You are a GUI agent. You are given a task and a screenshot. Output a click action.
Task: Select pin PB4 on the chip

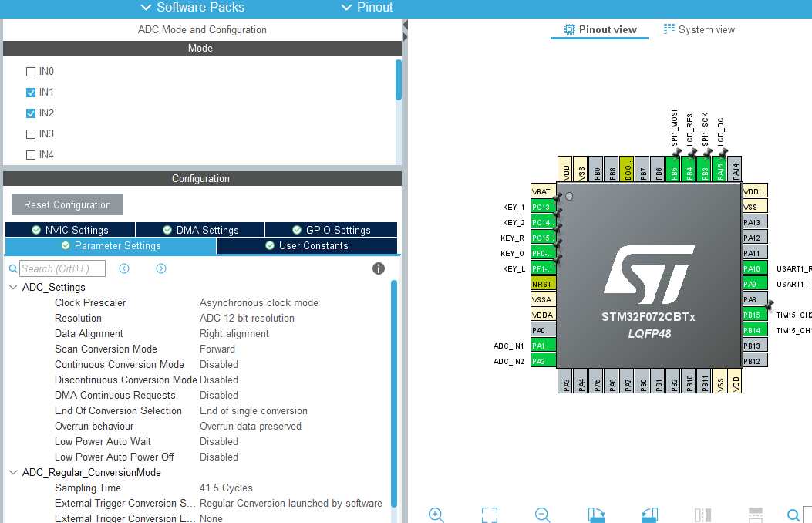point(689,169)
